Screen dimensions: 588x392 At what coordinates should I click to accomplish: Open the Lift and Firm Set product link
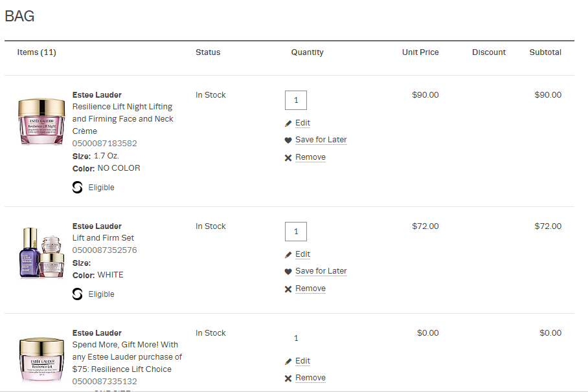point(103,238)
